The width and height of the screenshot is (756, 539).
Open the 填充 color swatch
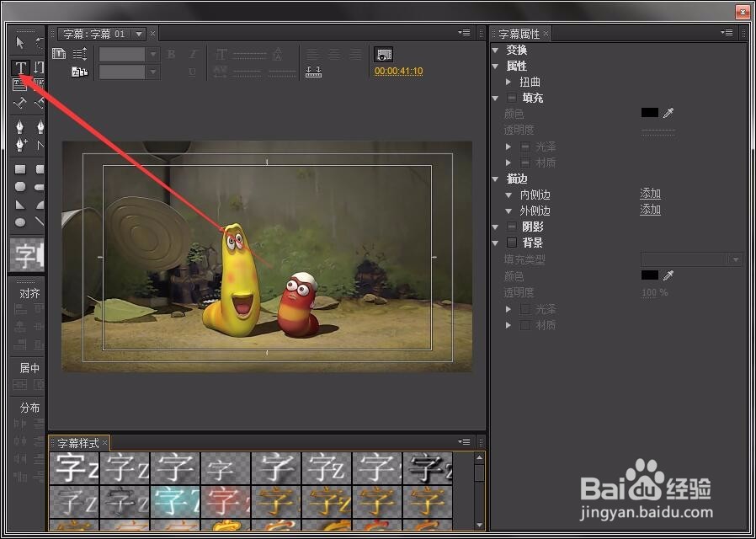[650, 113]
